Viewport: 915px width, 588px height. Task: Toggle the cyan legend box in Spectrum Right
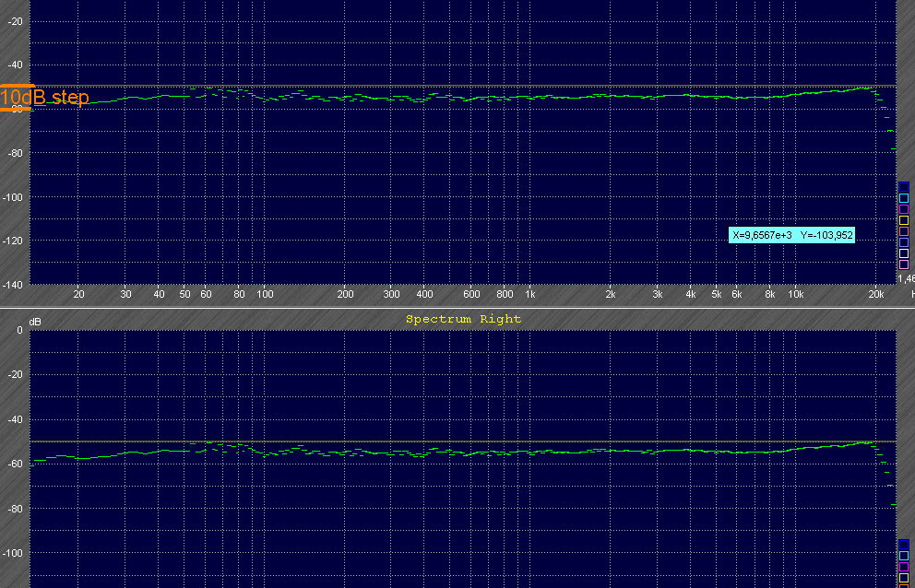click(904, 556)
